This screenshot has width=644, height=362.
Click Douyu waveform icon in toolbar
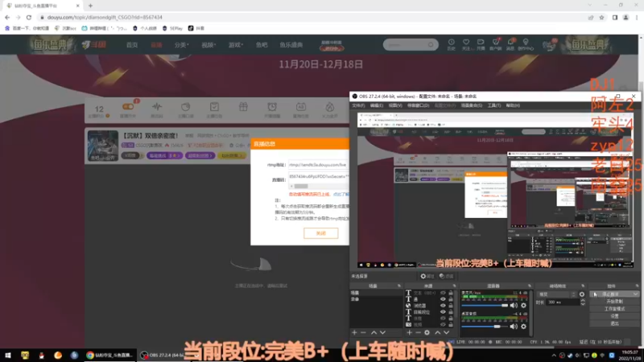point(157,107)
